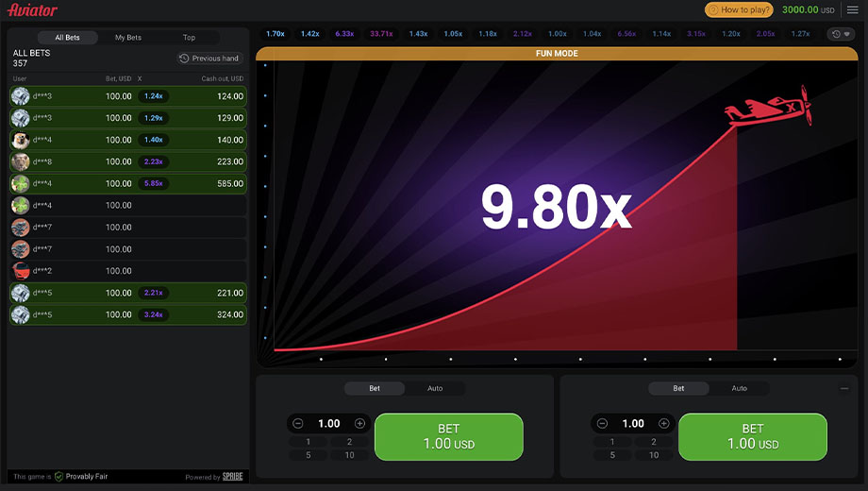The image size is (868, 491).
Task: Click the left bet amount field
Action: [x=329, y=423]
